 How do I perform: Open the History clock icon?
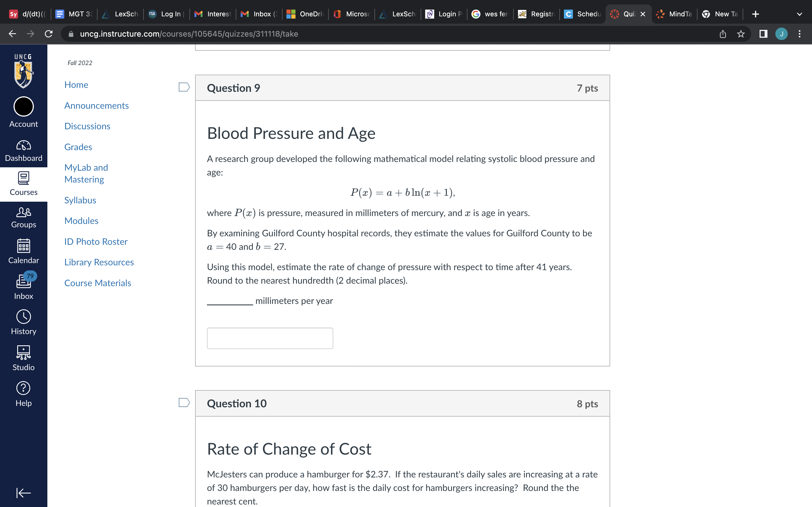tap(23, 322)
